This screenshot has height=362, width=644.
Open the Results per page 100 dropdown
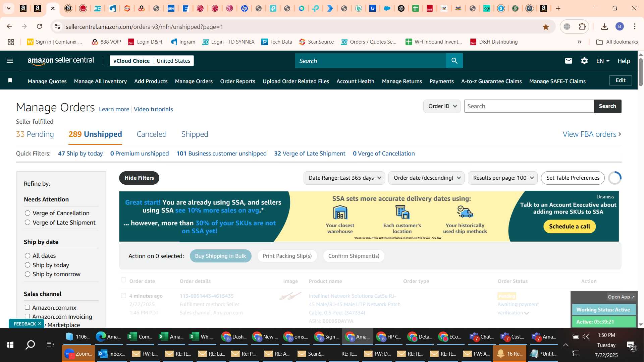502,178
